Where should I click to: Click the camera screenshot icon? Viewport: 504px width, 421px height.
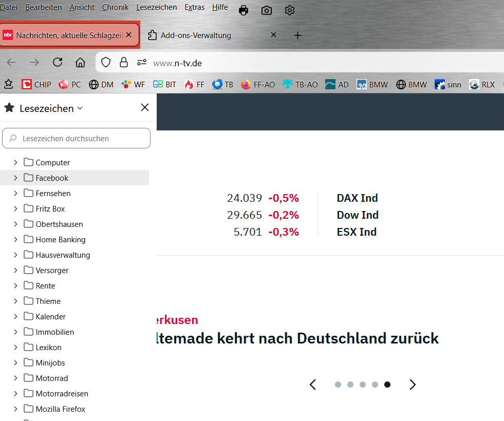(267, 10)
